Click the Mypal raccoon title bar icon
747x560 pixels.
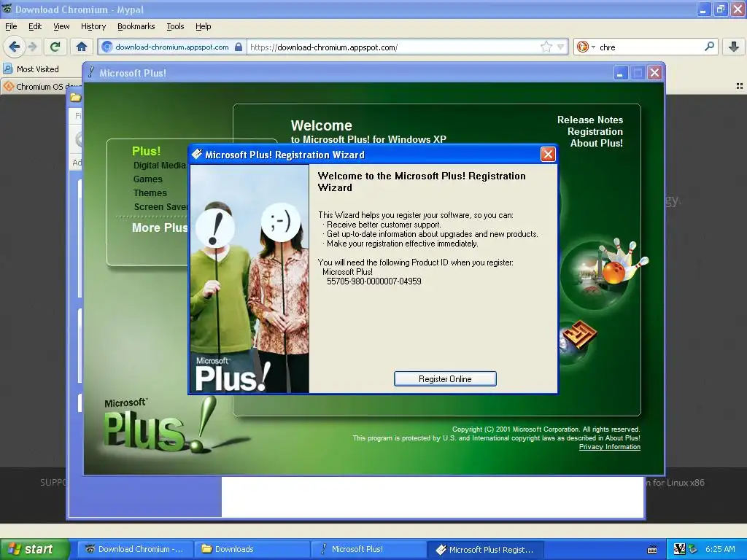(7, 9)
